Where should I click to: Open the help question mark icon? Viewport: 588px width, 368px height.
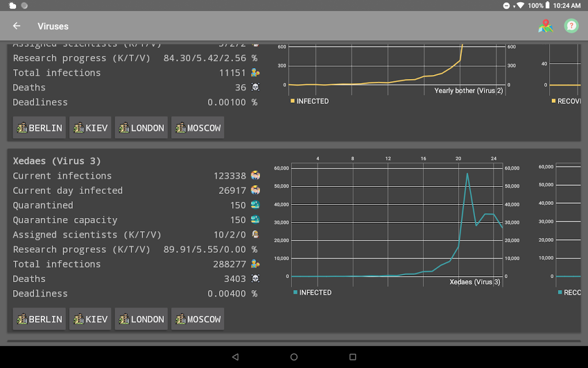(x=571, y=26)
